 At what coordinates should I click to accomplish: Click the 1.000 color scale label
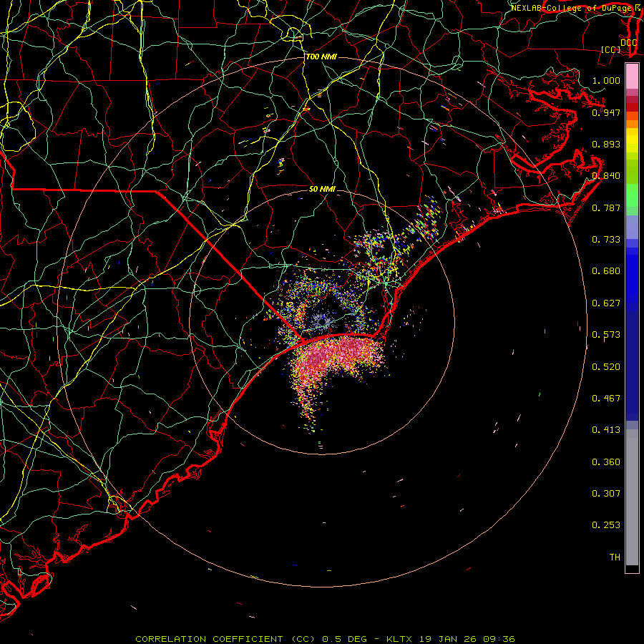tap(606, 80)
